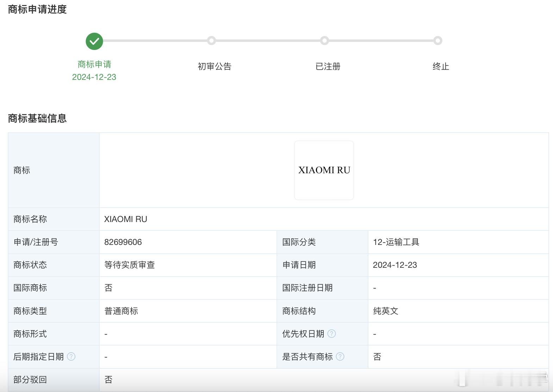553x392 pixels.
Task: Select the 2024-12-23 date under 商标申请
Action: 94,77
